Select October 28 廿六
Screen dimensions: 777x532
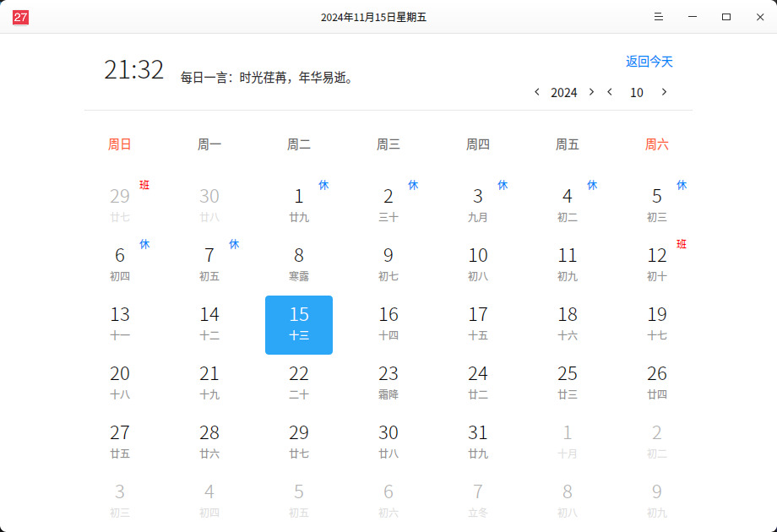point(209,442)
